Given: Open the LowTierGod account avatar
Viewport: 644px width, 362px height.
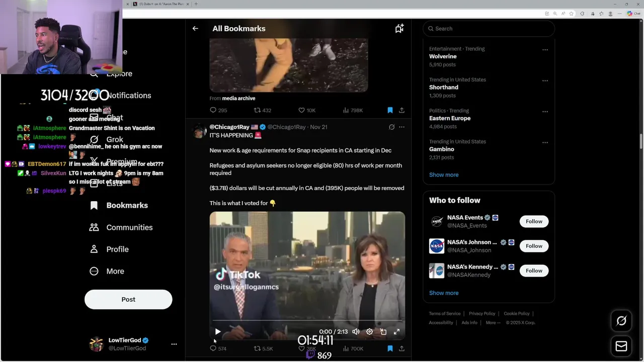Looking at the screenshot, I should click(x=96, y=344).
